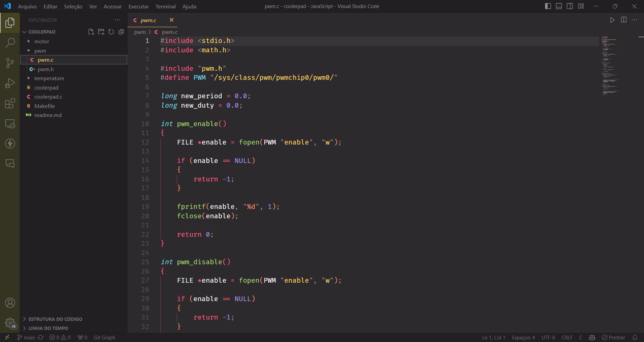Click the ports forwarded indicator
This screenshot has height=342, width=644.
(x=83, y=337)
